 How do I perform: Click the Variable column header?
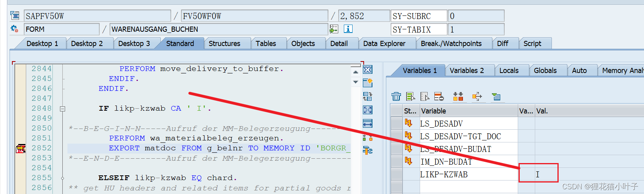click(x=469, y=111)
